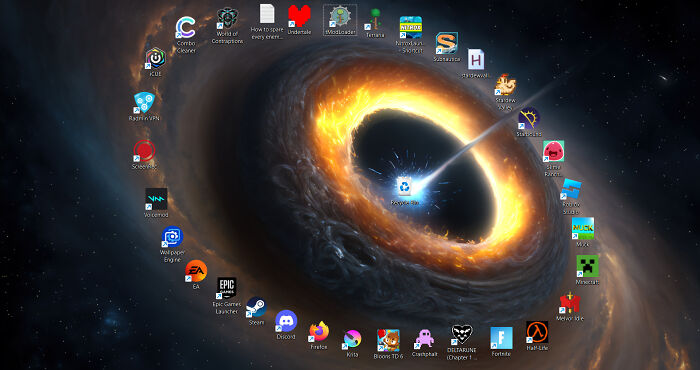Click the Epic Games Launcher icon
This screenshot has width=700, height=370.
[x=226, y=288]
